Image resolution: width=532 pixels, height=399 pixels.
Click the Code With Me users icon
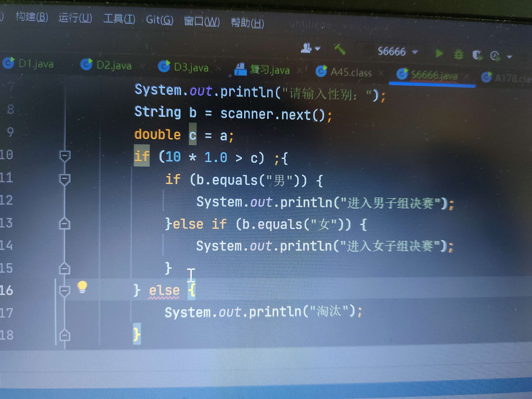[307, 48]
